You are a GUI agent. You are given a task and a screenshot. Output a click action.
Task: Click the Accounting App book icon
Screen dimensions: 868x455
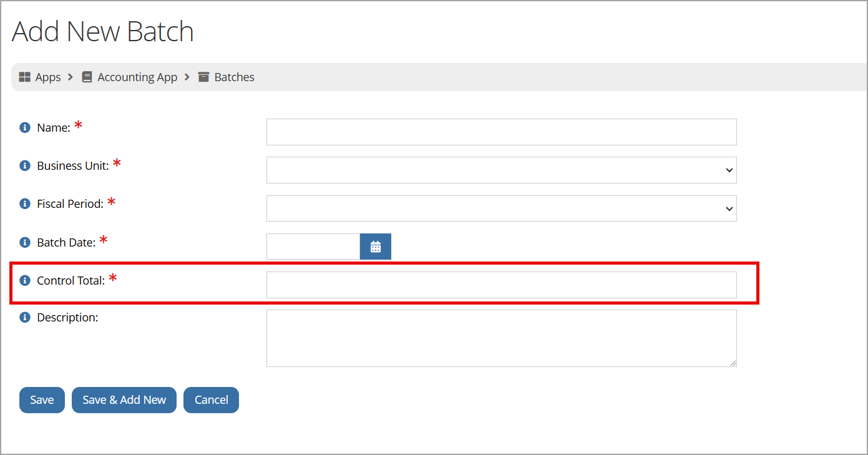pyautogui.click(x=87, y=77)
